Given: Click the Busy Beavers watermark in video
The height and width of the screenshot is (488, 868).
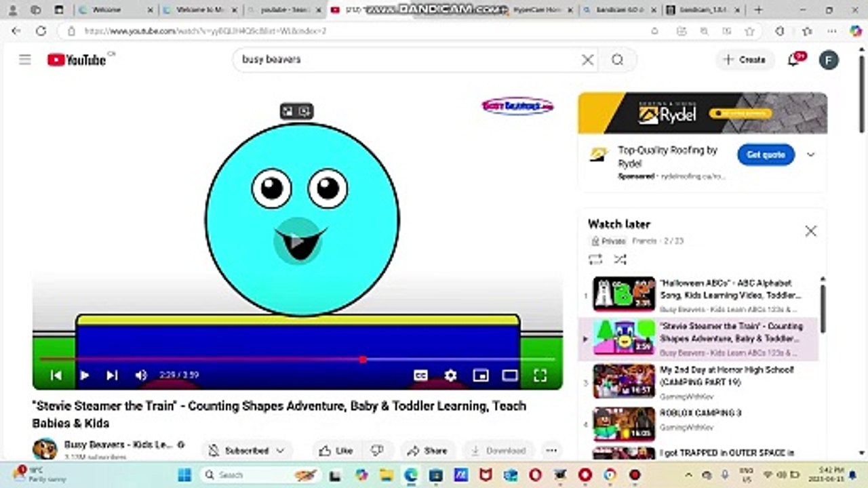Looking at the screenshot, I should coord(517,106).
